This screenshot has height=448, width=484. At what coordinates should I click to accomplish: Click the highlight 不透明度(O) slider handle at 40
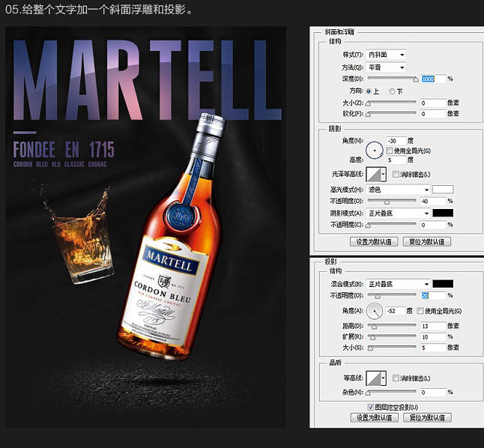click(x=387, y=202)
